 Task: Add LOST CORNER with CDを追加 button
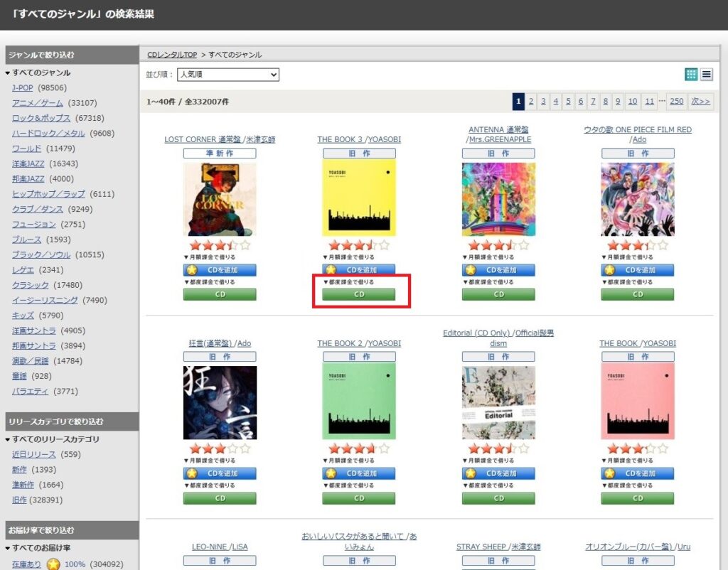[220, 269]
